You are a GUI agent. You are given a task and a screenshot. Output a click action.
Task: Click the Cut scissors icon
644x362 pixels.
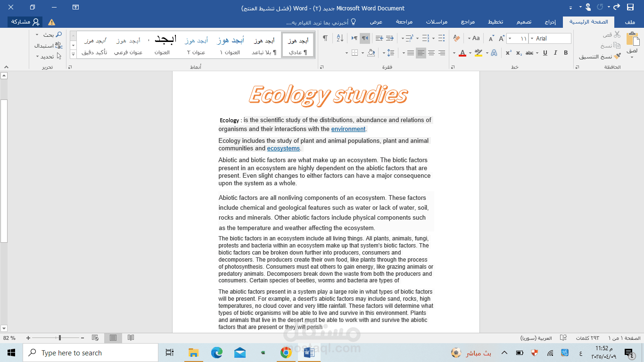point(617,34)
